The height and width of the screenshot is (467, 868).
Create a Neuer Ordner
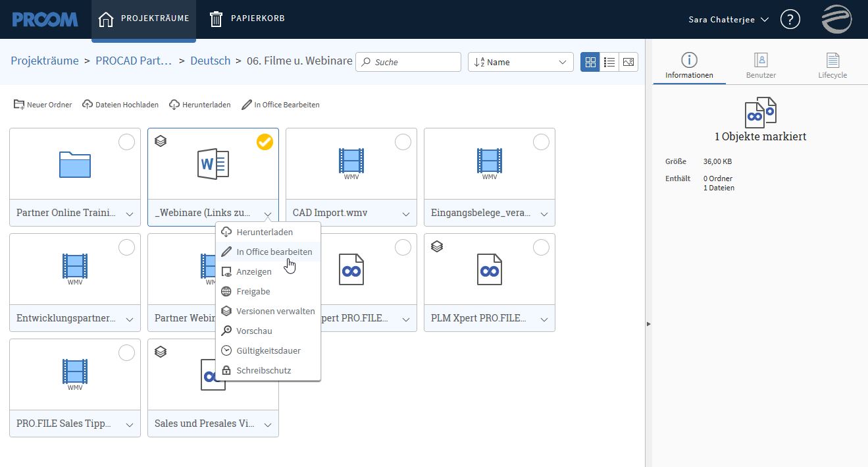tap(42, 104)
